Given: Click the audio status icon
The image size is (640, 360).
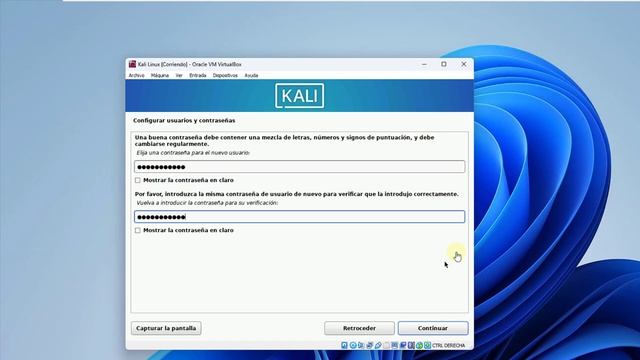Looking at the screenshot, I should (x=361, y=345).
